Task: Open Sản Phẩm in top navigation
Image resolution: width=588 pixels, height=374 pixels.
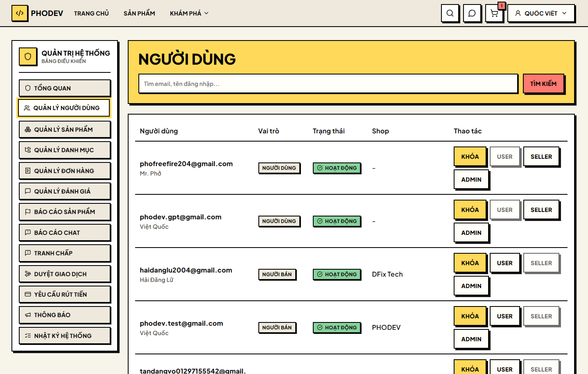Action: pos(139,13)
